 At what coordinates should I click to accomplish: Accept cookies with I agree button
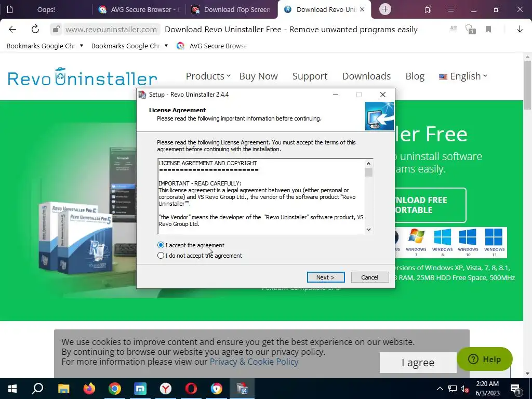point(418,362)
